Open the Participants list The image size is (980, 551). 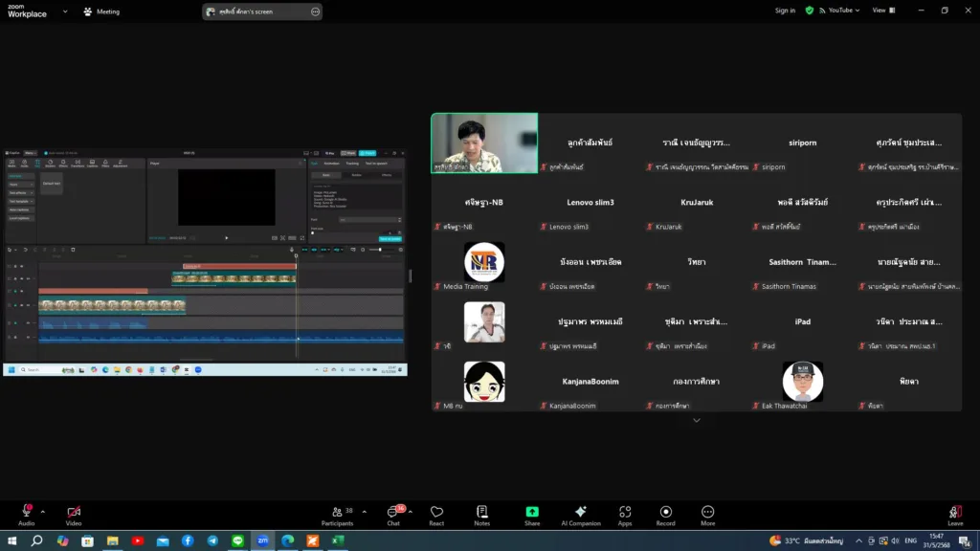pyautogui.click(x=336, y=515)
